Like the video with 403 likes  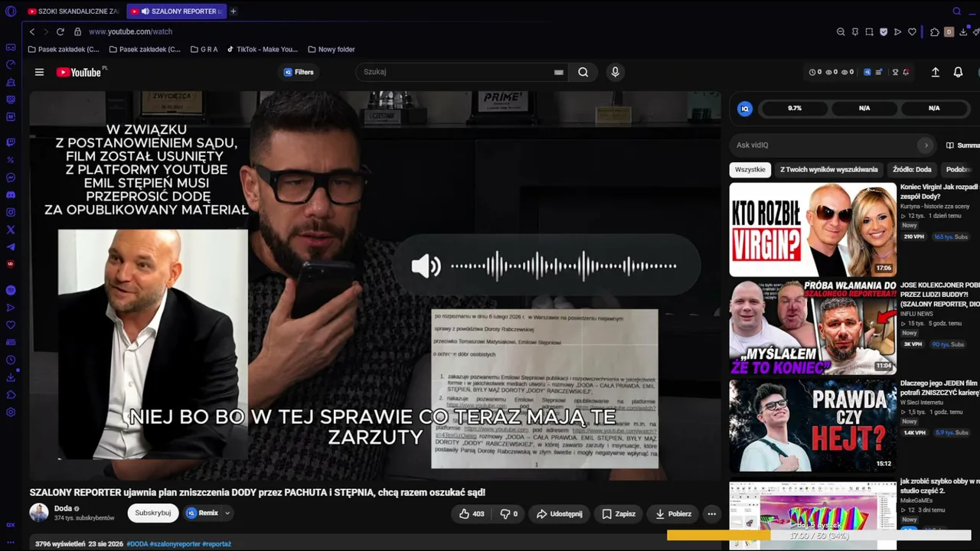(x=472, y=514)
